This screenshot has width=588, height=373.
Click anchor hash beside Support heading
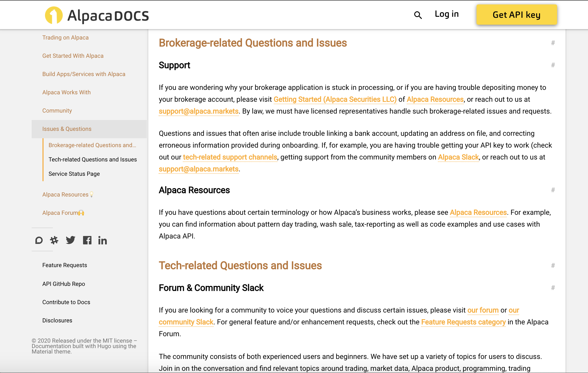point(553,65)
